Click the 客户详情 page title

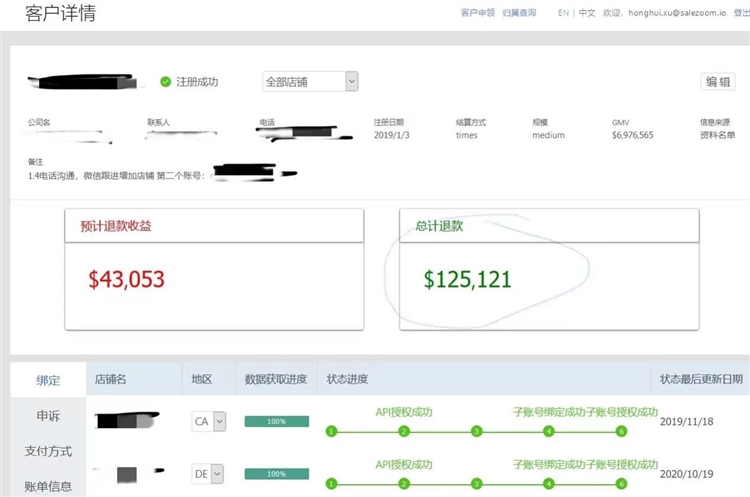(60, 13)
